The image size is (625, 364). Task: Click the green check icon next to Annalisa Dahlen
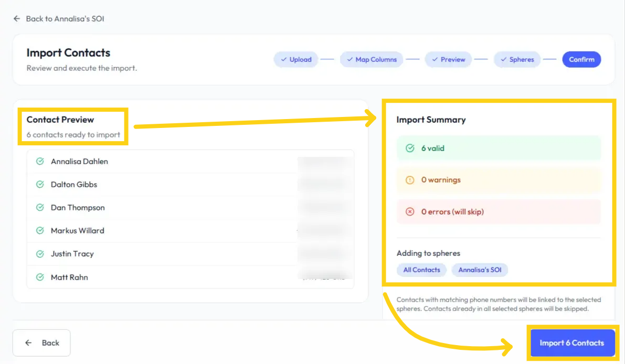(x=40, y=162)
